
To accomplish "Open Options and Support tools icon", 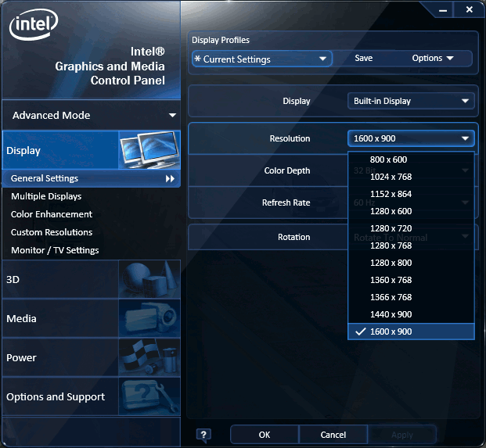I will 149,396.
